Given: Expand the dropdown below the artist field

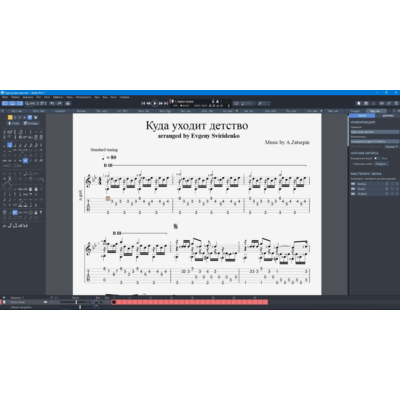Looking at the screenshot, I should 391,147.
